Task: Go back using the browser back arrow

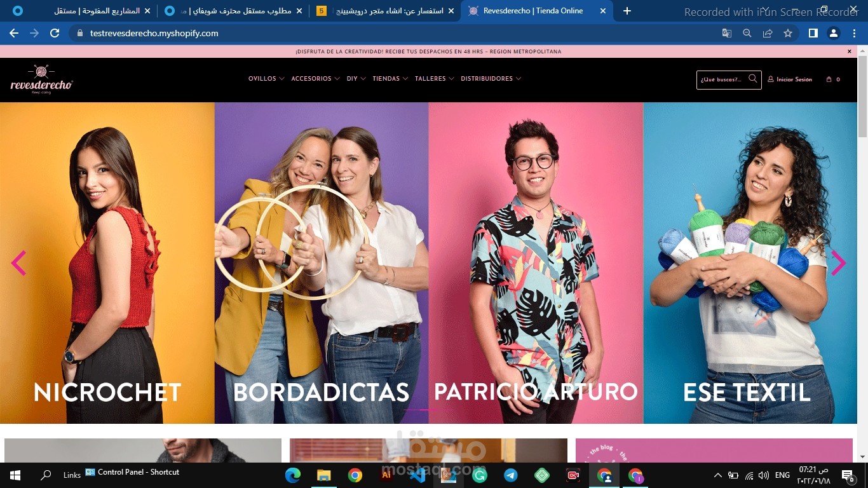Action: point(14,33)
